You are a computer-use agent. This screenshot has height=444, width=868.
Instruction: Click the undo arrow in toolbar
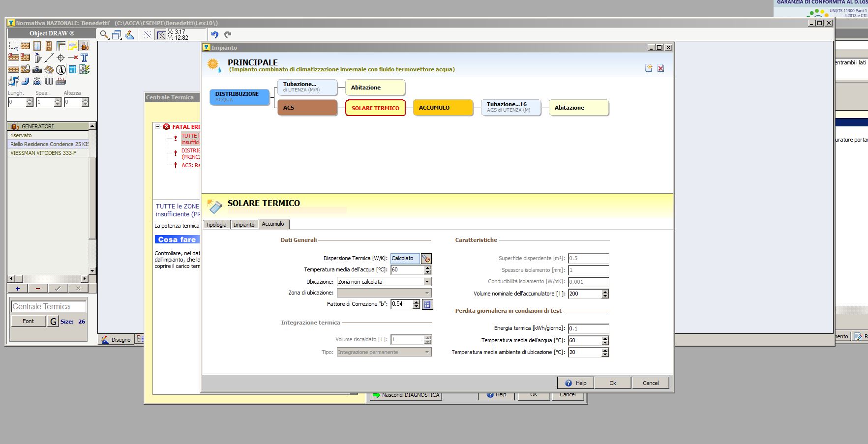click(x=214, y=34)
